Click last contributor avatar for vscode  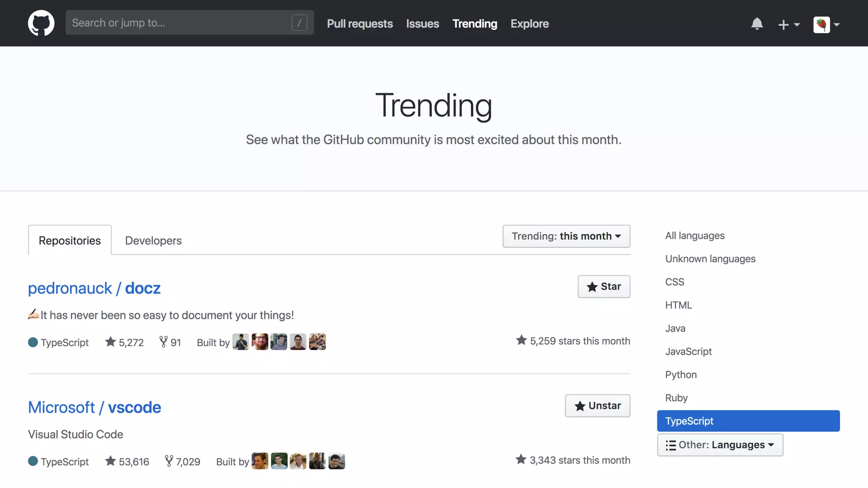337,461
